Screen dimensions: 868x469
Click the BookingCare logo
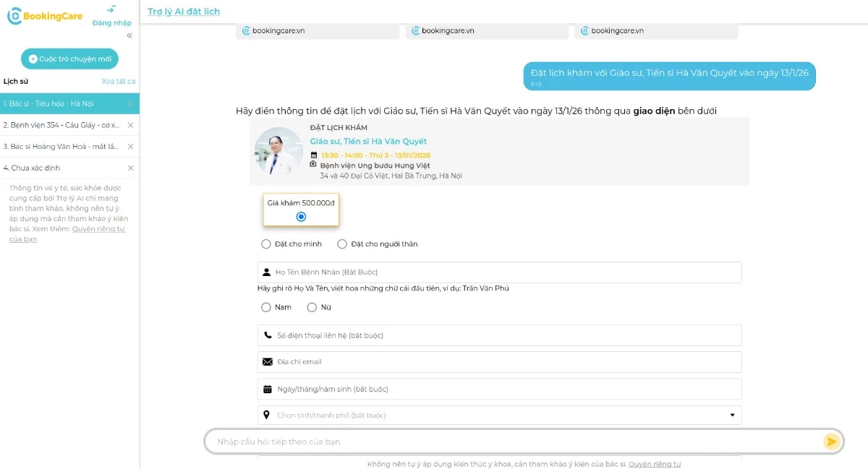(x=45, y=16)
